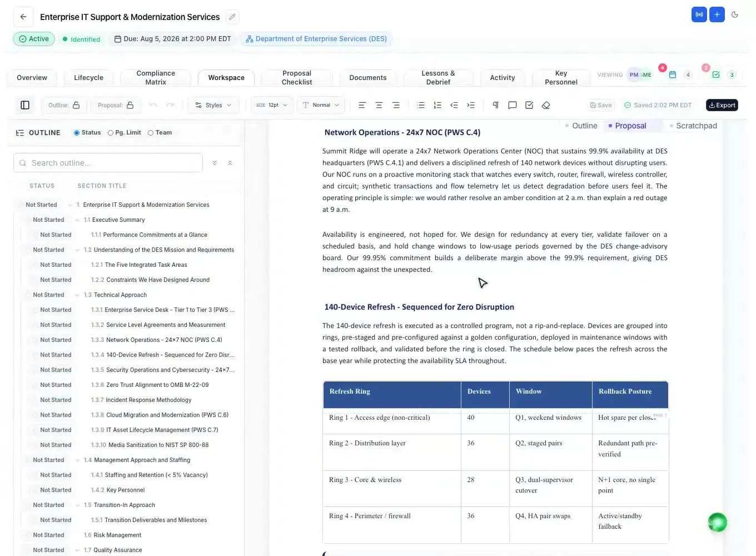Show paragraph marks (pilcrow)
This screenshot has height=556, width=756.
(496, 105)
